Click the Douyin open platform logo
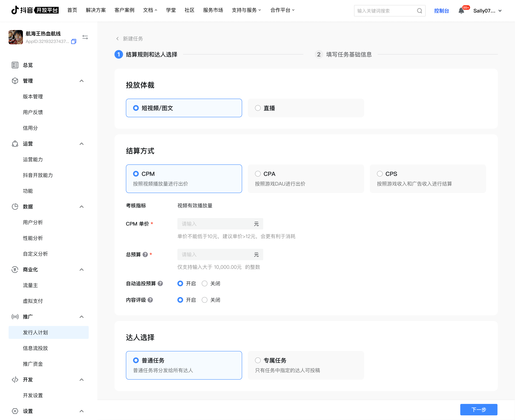This screenshot has height=420, width=515. click(35, 10)
